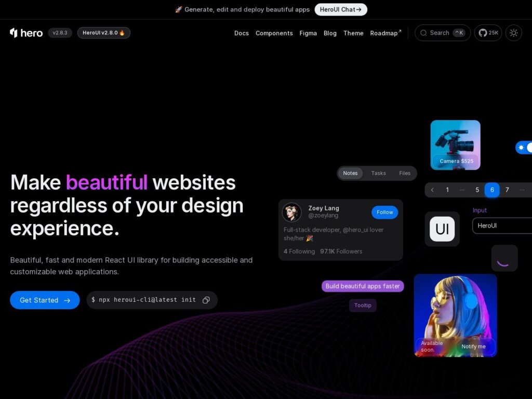
Task: Click the UI app logo tile
Action: (442, 229)
